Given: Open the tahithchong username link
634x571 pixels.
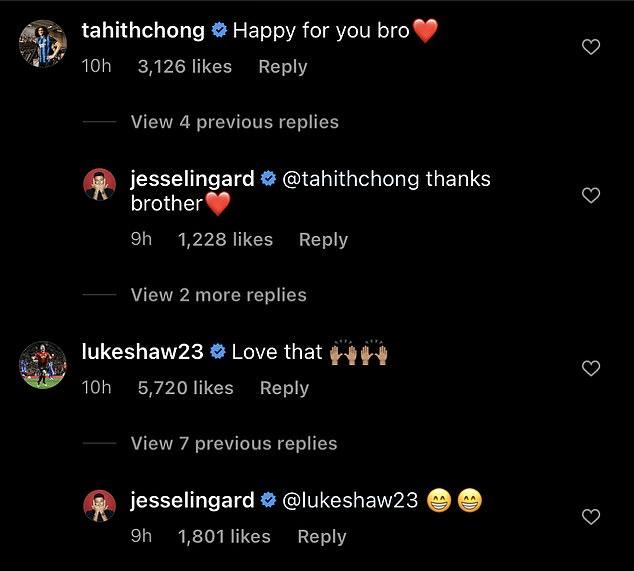Looking at the screenshot, I should tap(143, 31).
